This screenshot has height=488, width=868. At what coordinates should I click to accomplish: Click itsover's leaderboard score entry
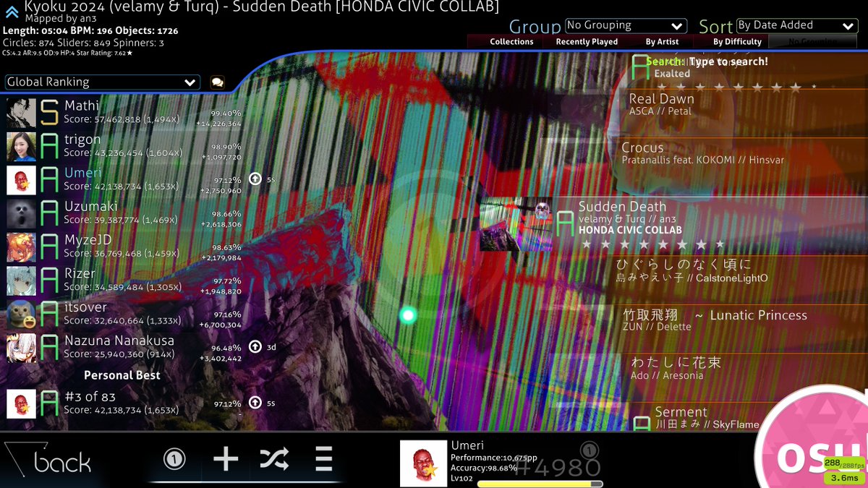(124, 314)
